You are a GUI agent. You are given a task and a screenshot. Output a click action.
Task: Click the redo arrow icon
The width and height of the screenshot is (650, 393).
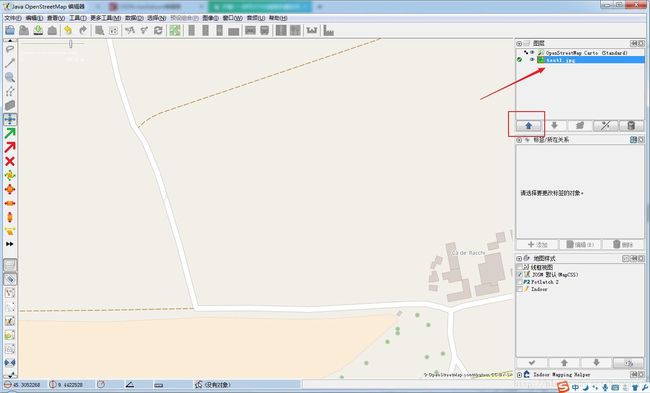pyautogui.click(x=83, y=30)
